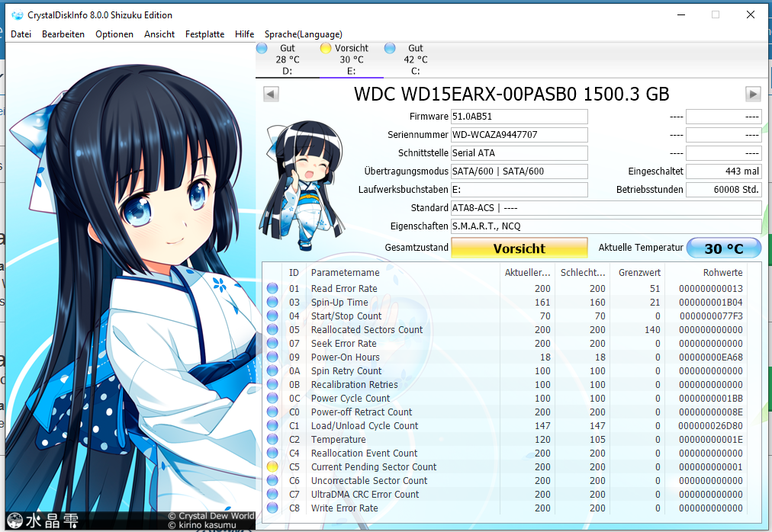Click the 30 °C temperature button
Image resolution: width=772 pixels, height=532 pixels.
click(x=724, y=248)
